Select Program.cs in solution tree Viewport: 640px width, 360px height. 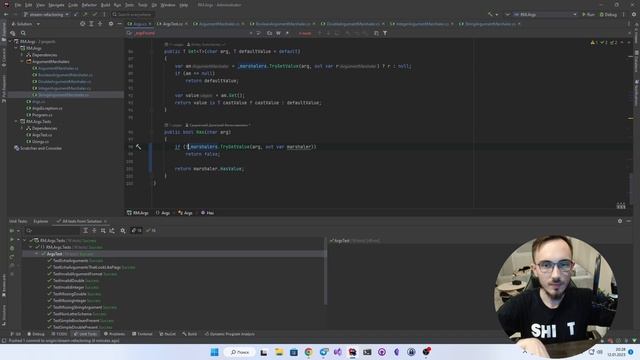coord(42,115)
